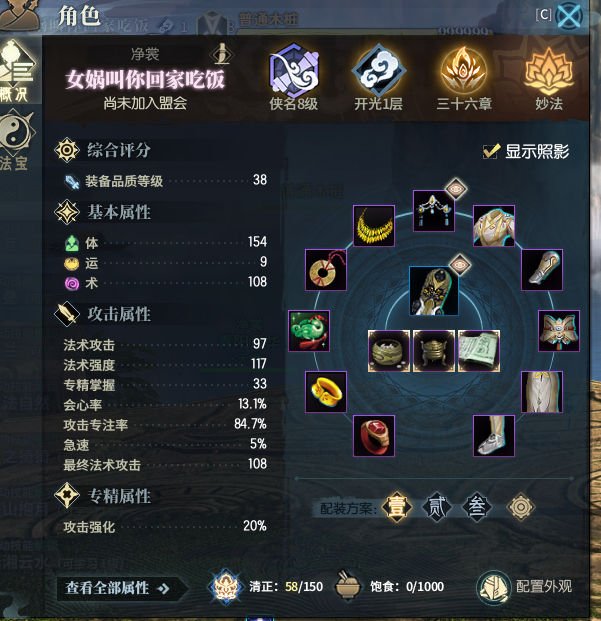Open scheme settings gear next to 叁
Screen dimensions: 601x621
tap(521, 507)
